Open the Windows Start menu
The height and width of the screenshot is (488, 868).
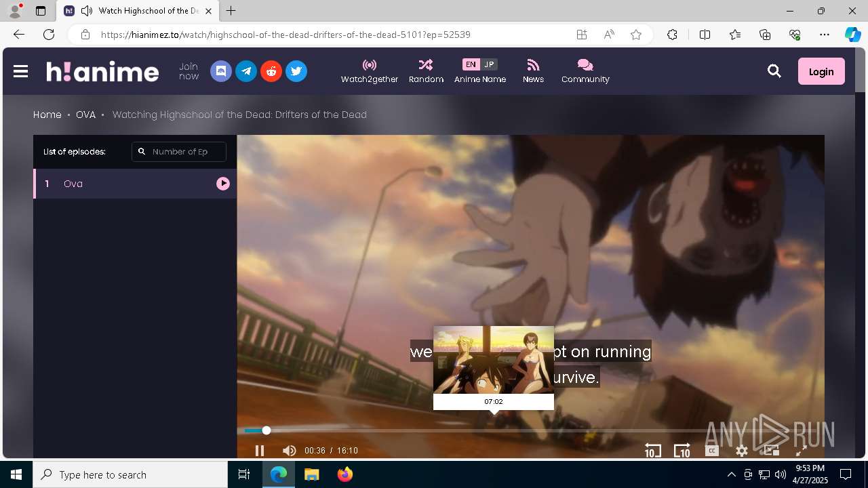[x=16, y=474]
